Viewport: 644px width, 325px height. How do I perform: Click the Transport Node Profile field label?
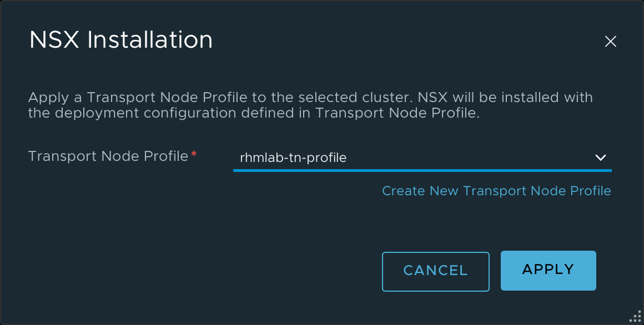pos(108,156)
